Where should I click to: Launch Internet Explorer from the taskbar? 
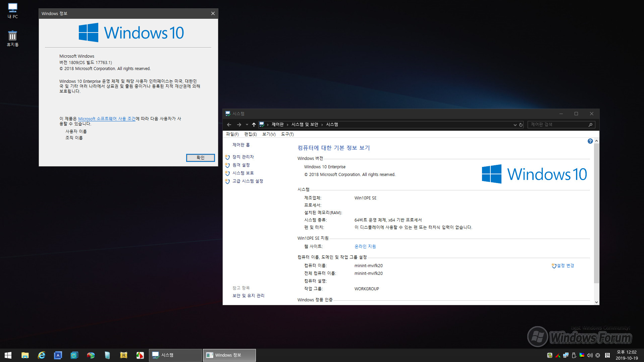pos(41,355)
